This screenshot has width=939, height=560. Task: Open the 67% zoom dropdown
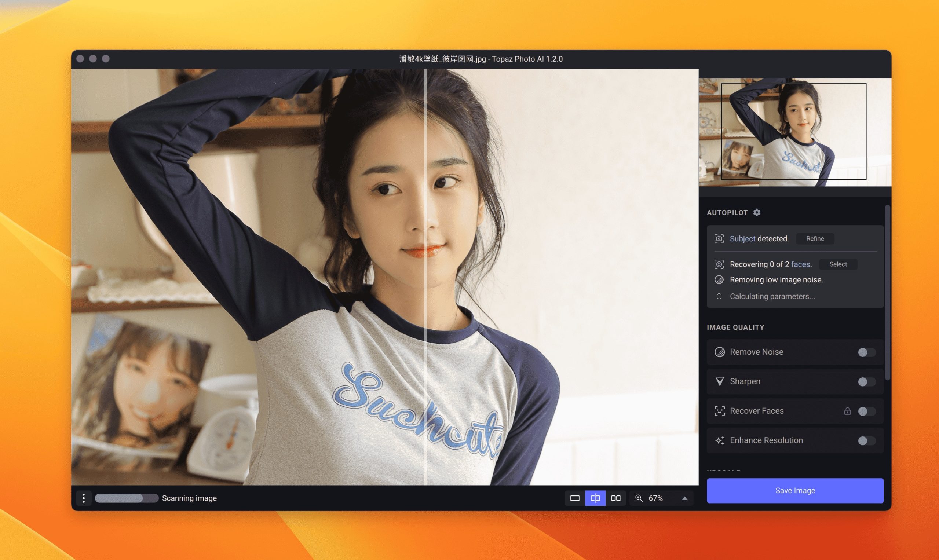[x=655, y=498]
